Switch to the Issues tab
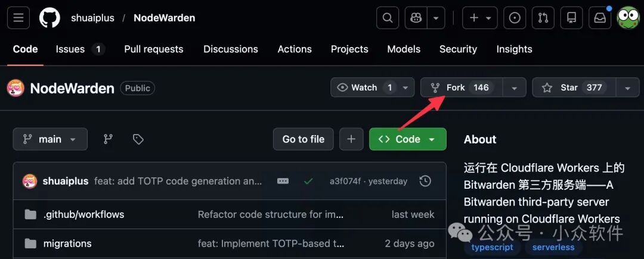The height and width of the screenshot is (259, 644). coord(80,49)
